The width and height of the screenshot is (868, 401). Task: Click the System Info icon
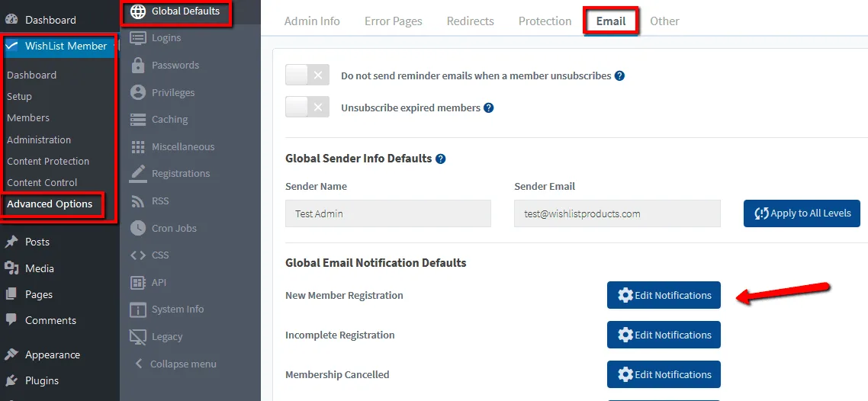pos(138,310)
